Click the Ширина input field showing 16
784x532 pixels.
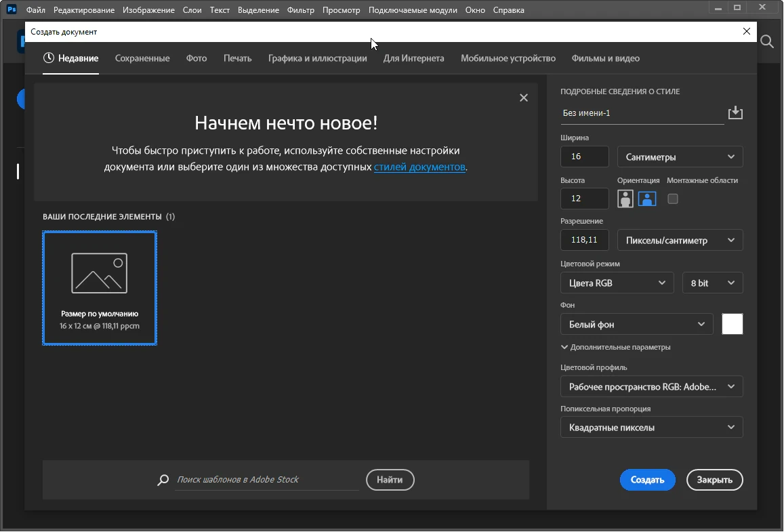click(585, 157)
